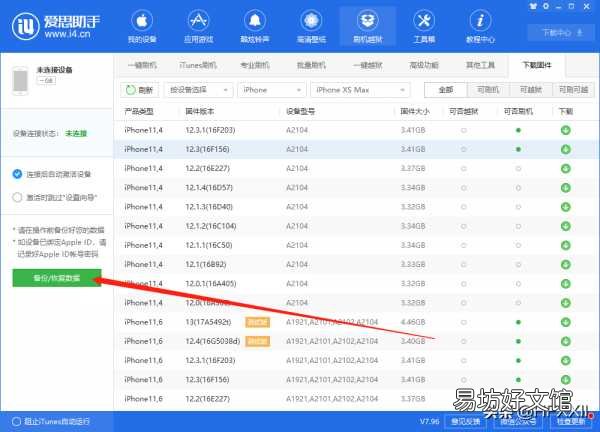Switch to the 一键越狱 tab
This screenshot has height=432, width=600.
coord(367,65)
